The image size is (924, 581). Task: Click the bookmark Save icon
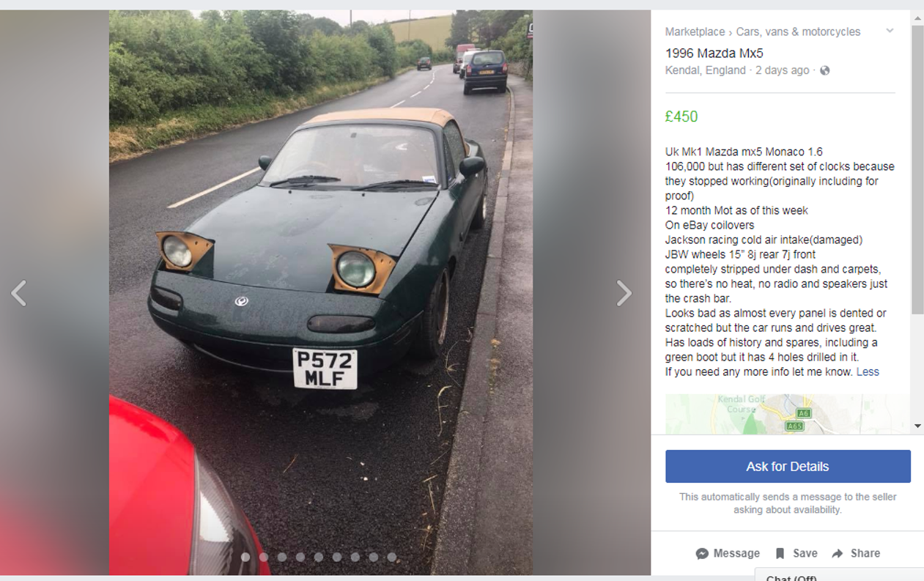click(780, 553)
